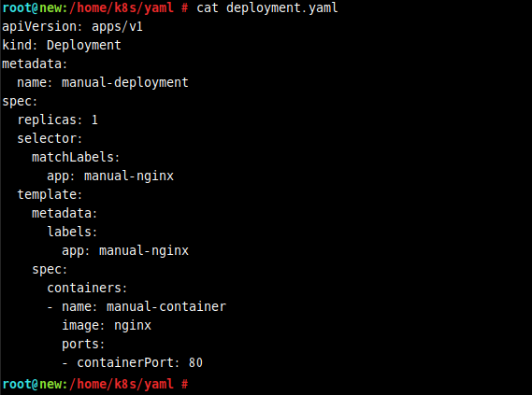Select the 'kind: Deployment' line
This screenshot has height=395, width=532.
pos(62,45)
